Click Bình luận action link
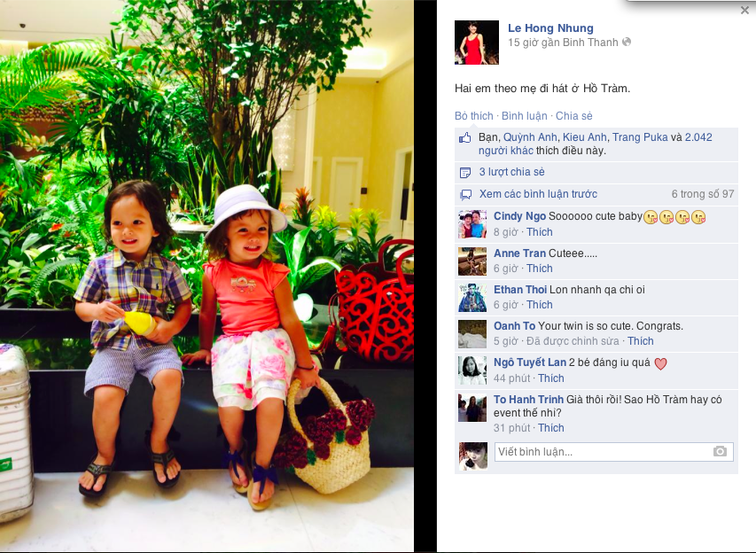The width and height of the screenshot is (756, 553). click(x=524, y=116)
